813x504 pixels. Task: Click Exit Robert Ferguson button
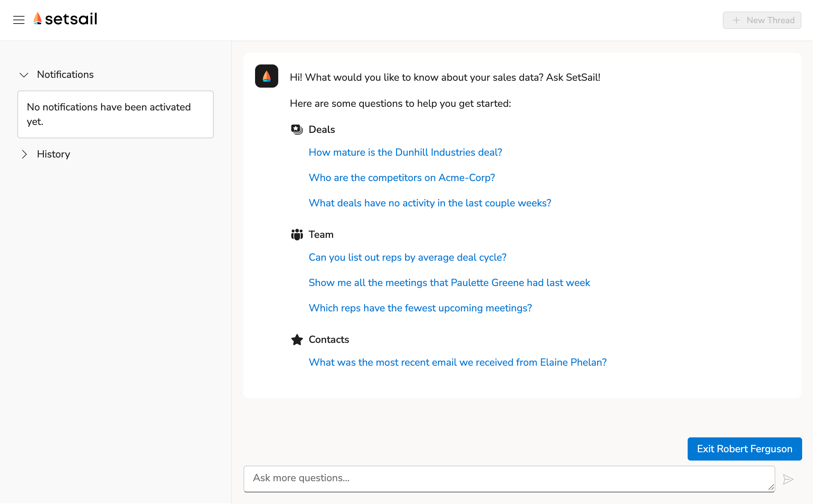pyautogui.click(x=745, y=449)
